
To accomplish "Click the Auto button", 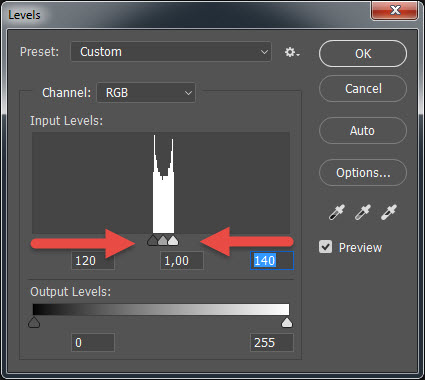I will click(363, 131).
